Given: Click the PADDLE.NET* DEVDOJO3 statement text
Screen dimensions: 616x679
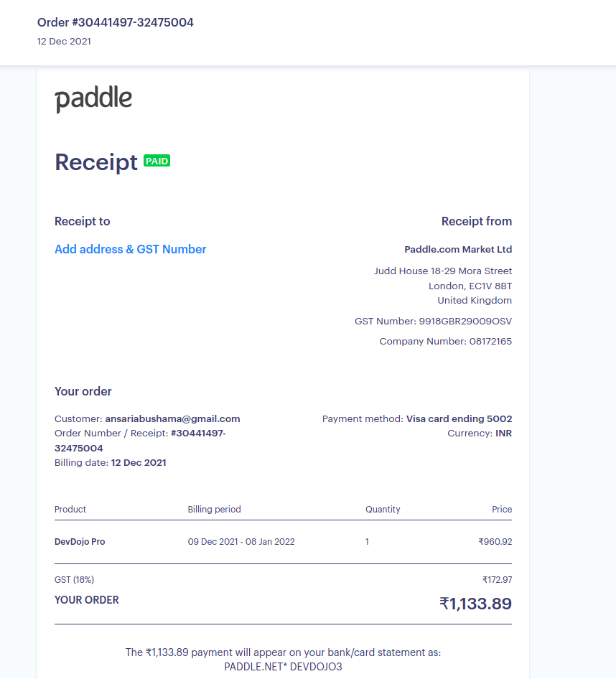Looking at the screenshot, I should (283, 667).
